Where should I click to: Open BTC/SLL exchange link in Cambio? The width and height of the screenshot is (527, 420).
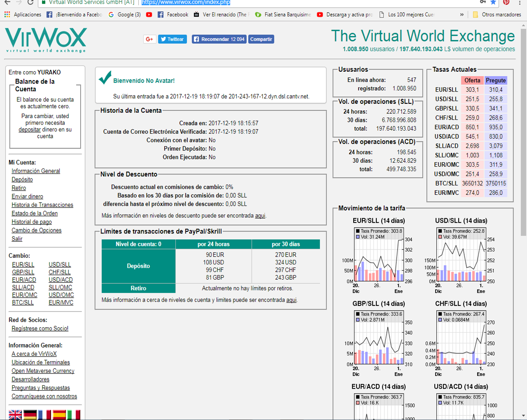(23, 302)
